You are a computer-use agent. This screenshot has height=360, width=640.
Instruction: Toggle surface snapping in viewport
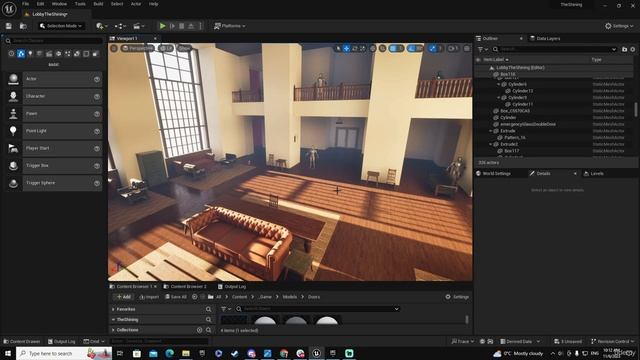tap(382, 48)
